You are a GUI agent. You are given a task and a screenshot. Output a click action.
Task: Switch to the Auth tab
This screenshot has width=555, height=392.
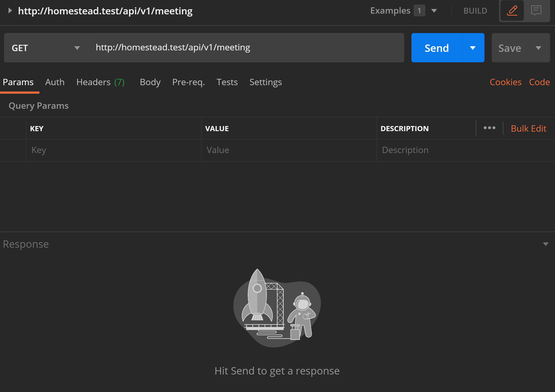pyautogui.click(x=55, y=82)
